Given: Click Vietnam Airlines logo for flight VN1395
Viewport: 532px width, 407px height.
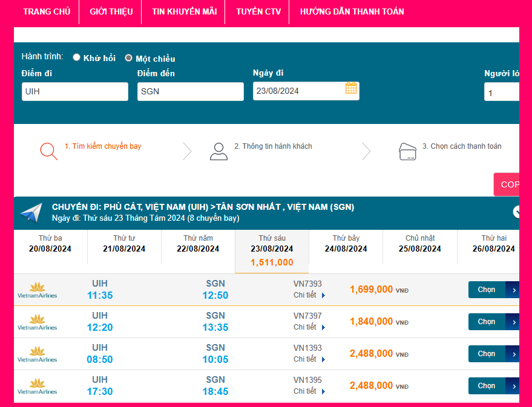Looking at the screenshot, I should tap(38, 386).
